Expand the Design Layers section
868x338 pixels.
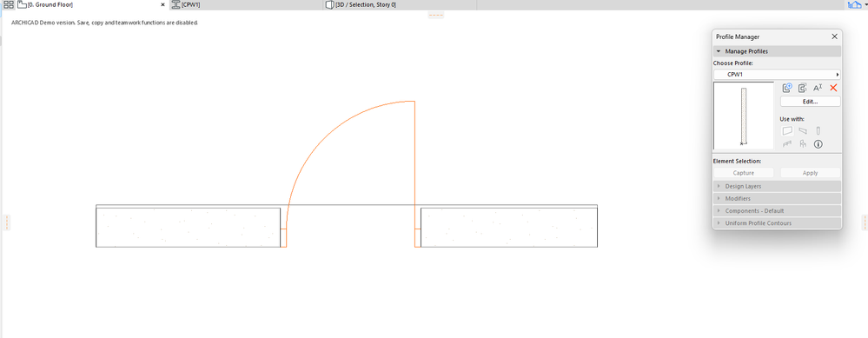[777, 187]
